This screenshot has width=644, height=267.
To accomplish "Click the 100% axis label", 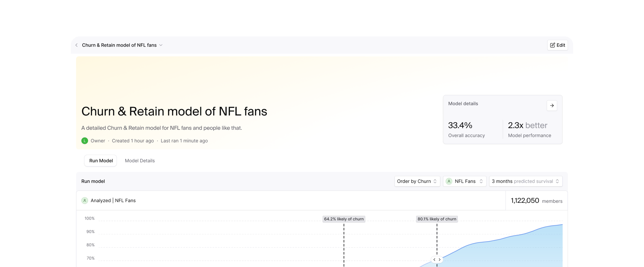I will point(90,218).
